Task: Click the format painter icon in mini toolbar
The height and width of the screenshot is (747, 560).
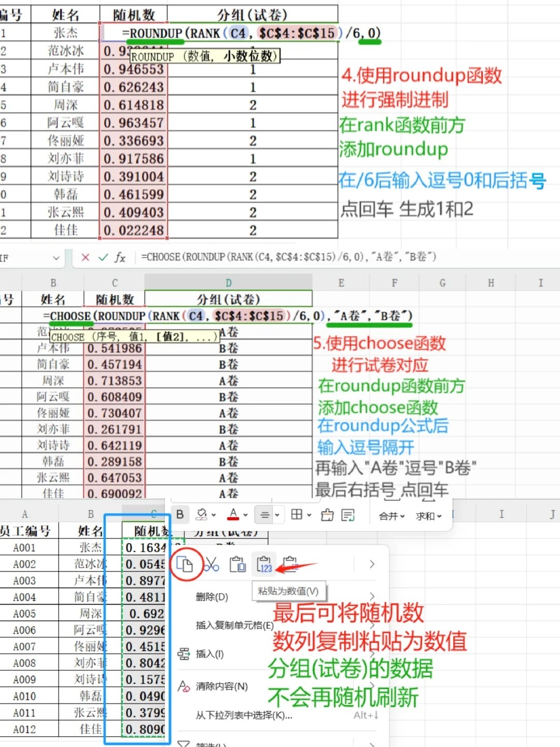Action: point(327,515)
